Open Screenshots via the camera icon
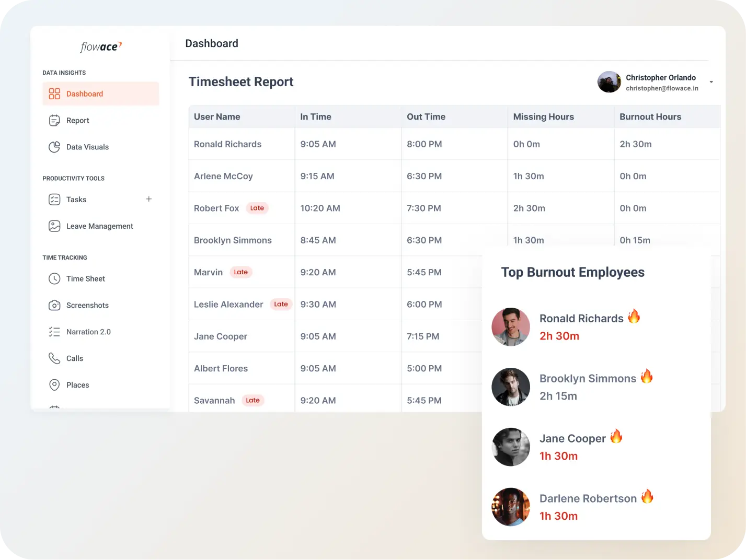The height and width of the screenshot is (560, 746). point(55,305)
